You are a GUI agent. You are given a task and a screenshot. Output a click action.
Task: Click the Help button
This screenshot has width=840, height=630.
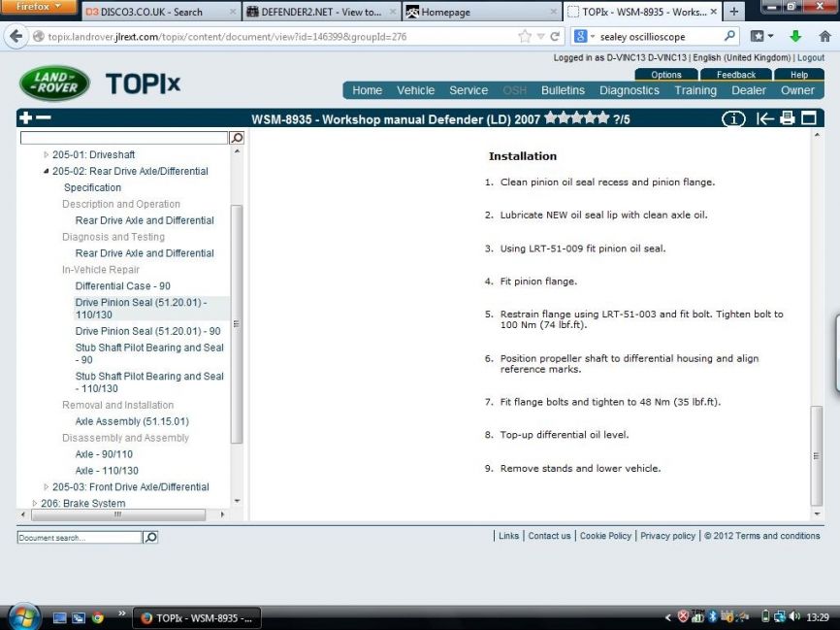point(798,75)
